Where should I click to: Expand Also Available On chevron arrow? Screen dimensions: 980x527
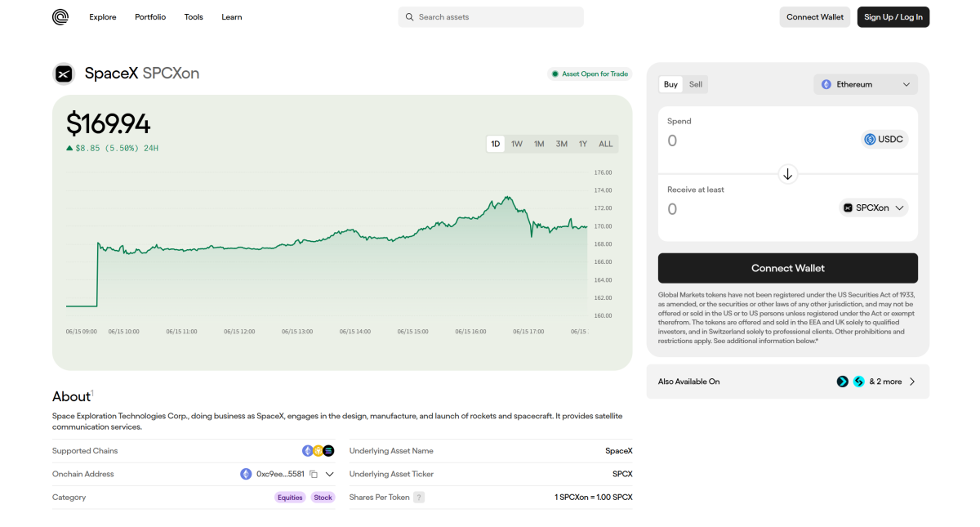click(x=912, y=382)
